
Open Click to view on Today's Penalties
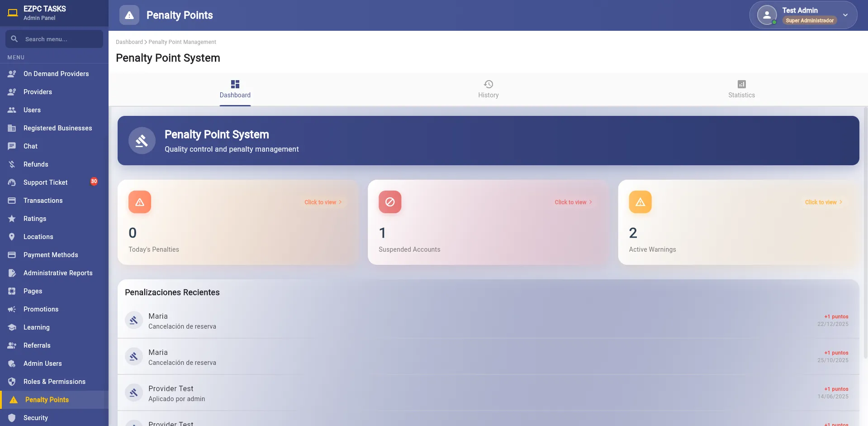pyautogui.click(x=323, y=202)
